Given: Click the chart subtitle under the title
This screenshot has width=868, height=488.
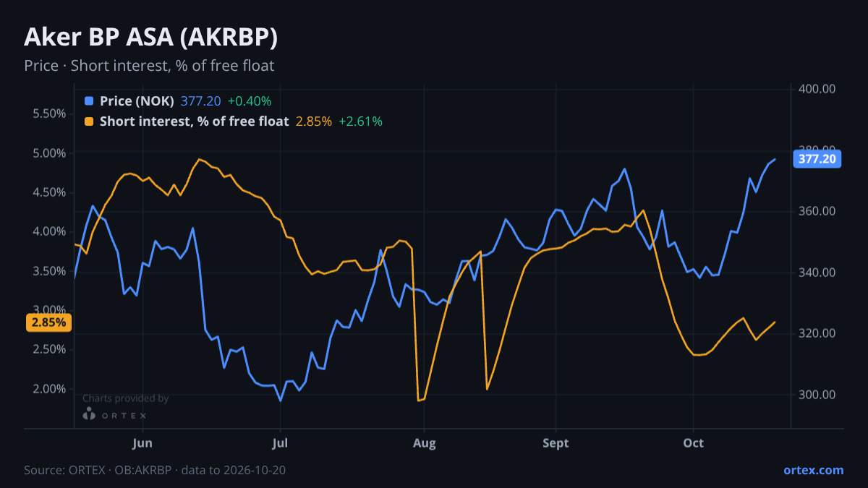Looking at the screenshot, I should coord(149,66).
